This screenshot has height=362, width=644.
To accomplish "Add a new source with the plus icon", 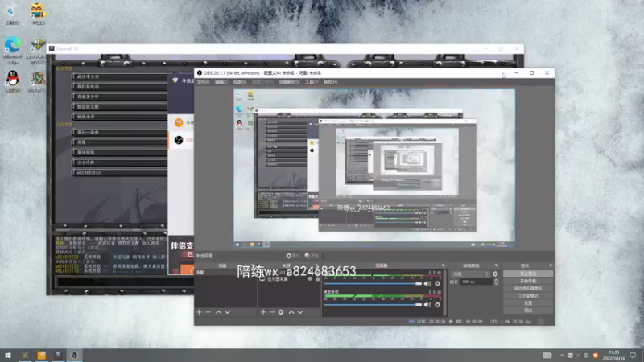I will 263,312.
